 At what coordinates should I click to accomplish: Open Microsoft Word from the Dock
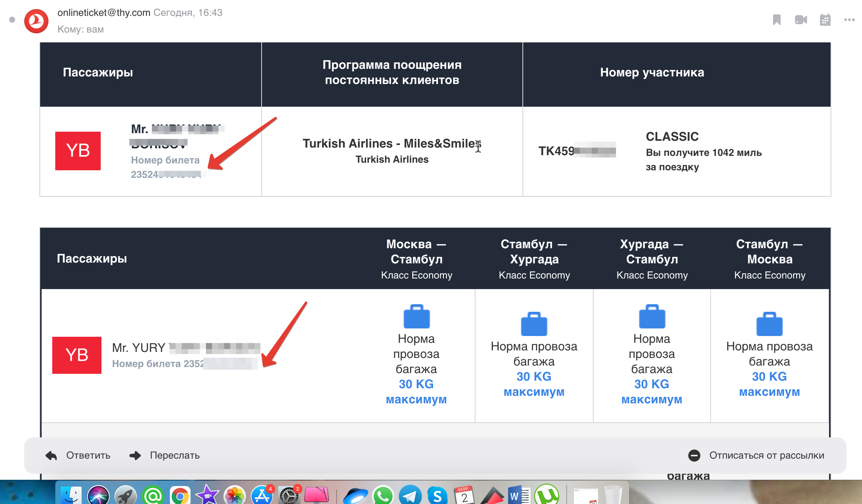coord(519,495)
